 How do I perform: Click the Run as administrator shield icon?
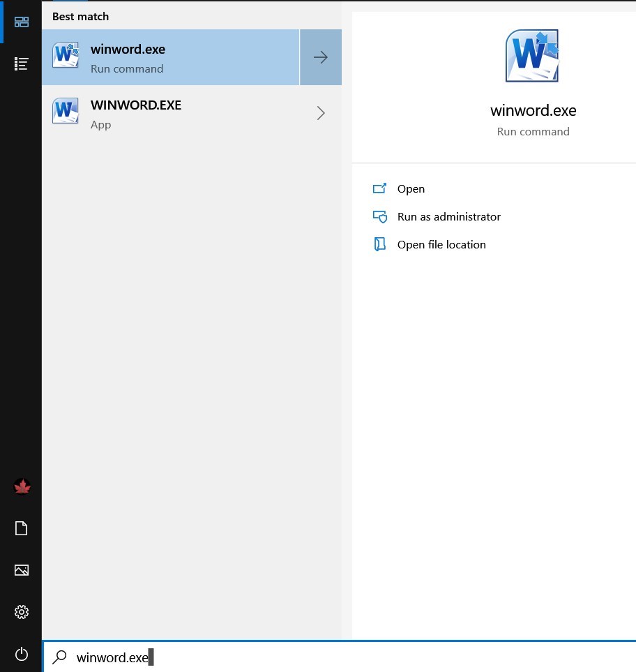[x=380, y=217]
